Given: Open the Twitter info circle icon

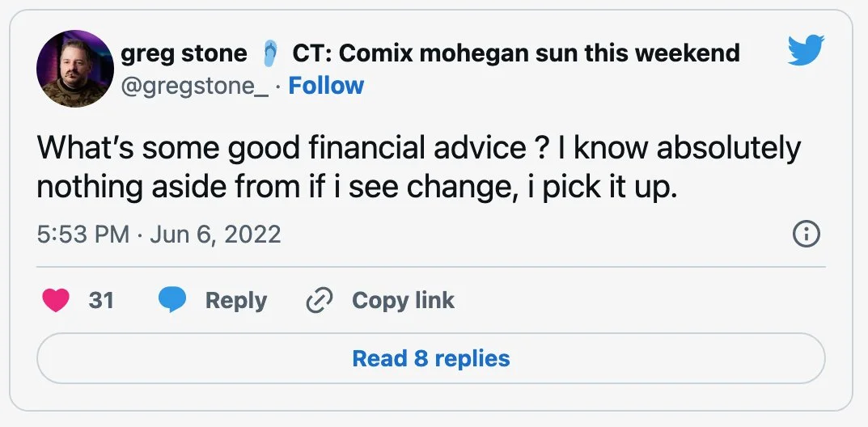Looking at the screenshot, I should (x=807, y=235).
